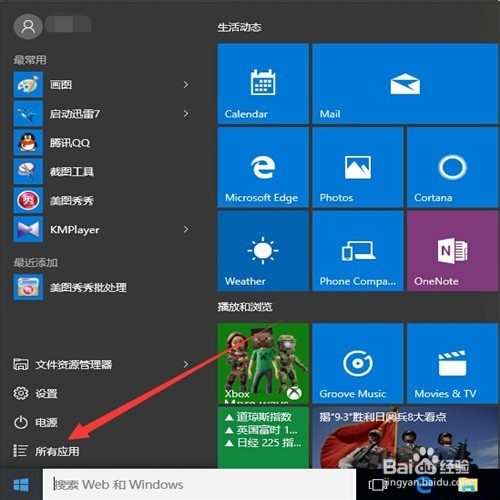Open the news tile about 阅兵8大看点

point(405,437)
